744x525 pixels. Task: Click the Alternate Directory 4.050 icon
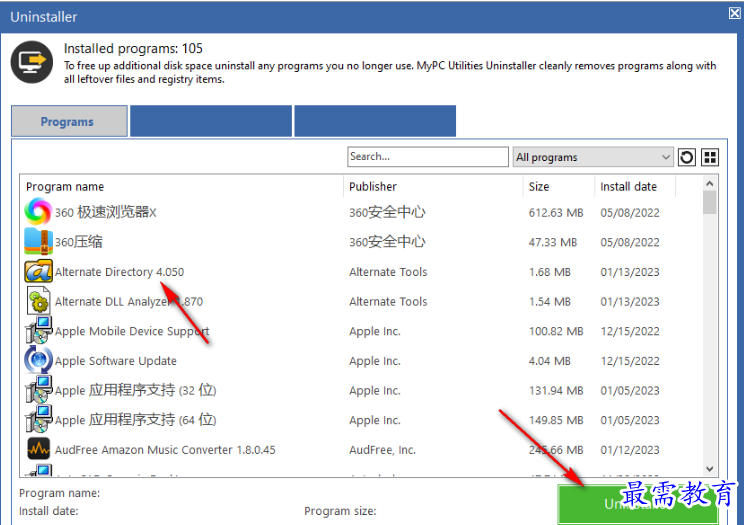pyautogui.click(x=38, y=271)
